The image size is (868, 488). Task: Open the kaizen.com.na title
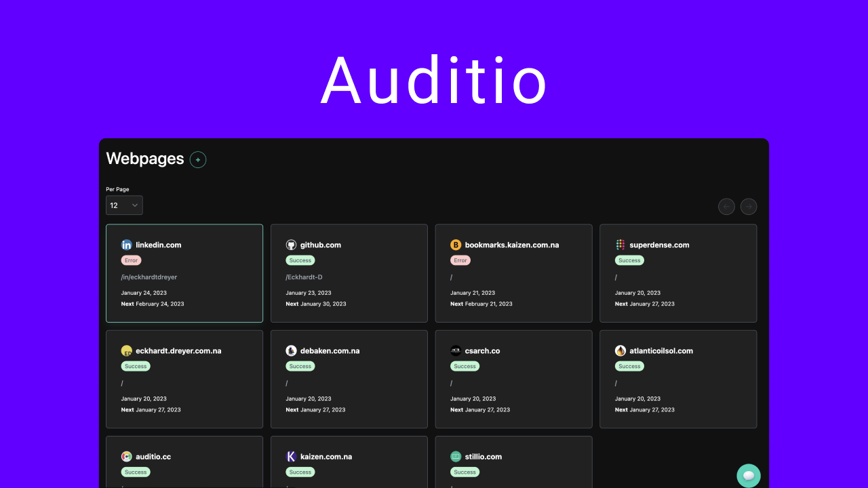[x=326, y=456]
